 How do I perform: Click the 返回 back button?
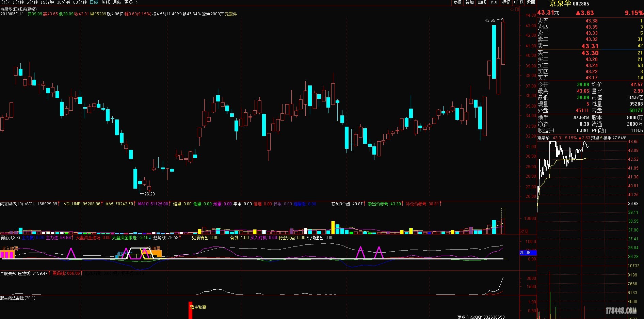pyautogui.click(x=531, y=2)
